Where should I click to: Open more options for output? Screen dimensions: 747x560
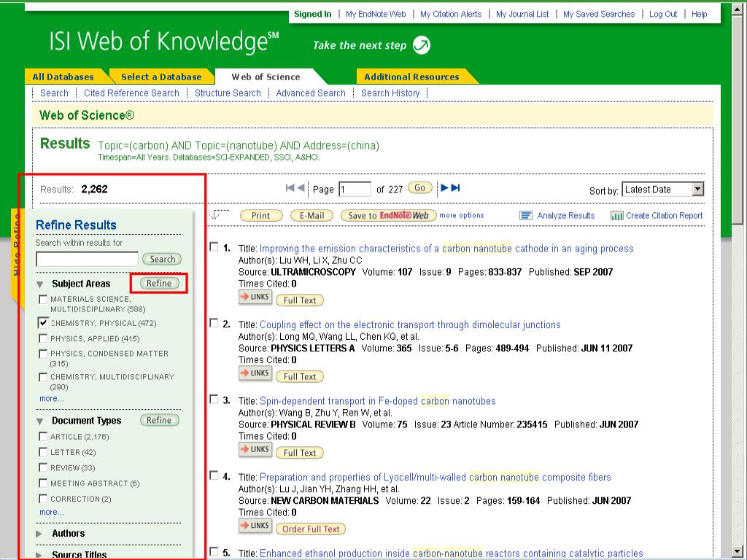[x=461, y=215]
